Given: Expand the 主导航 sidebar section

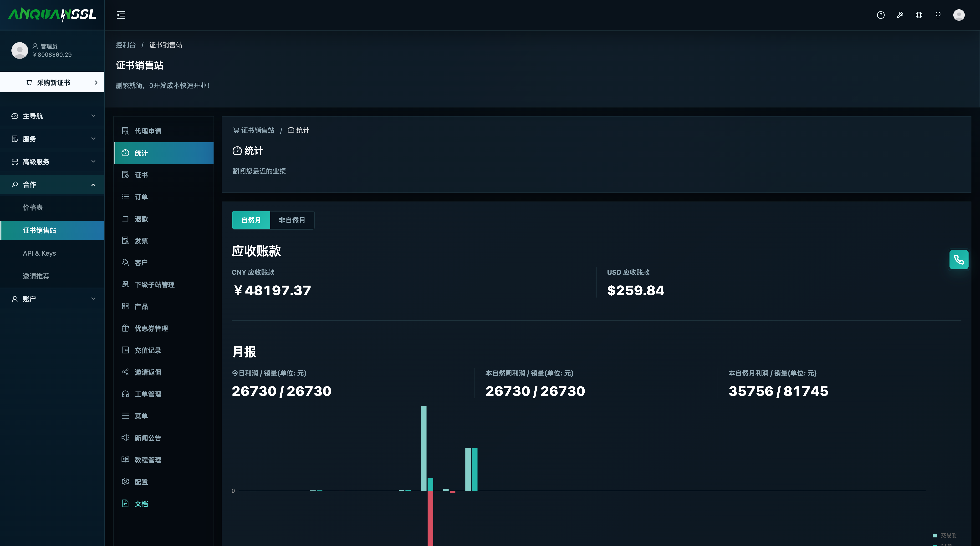Looking at the screenshot, I should pos(52,116).
